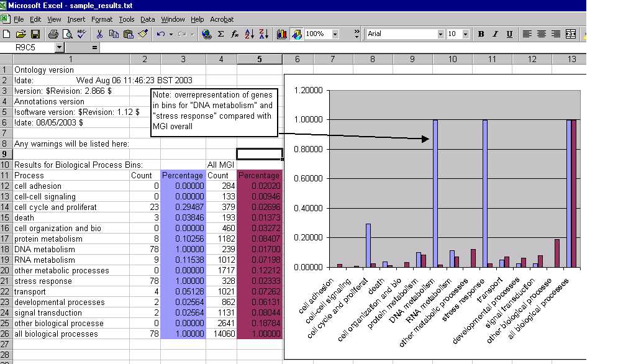Toggle Bold formatting
This screenshot has height=364, width=636.
pos(481,34)
